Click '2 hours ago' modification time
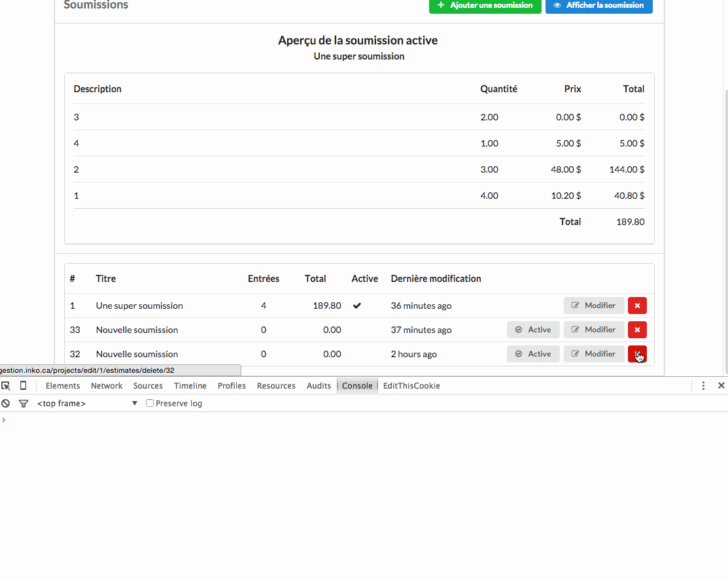 pos(413,354)
